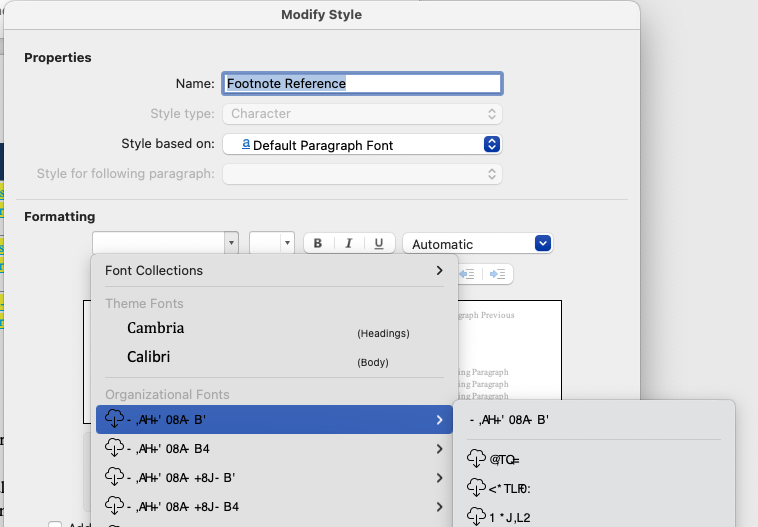Select the @TQ= font variant in submenu
Screen dimensions: 758x527
(594, 459)
